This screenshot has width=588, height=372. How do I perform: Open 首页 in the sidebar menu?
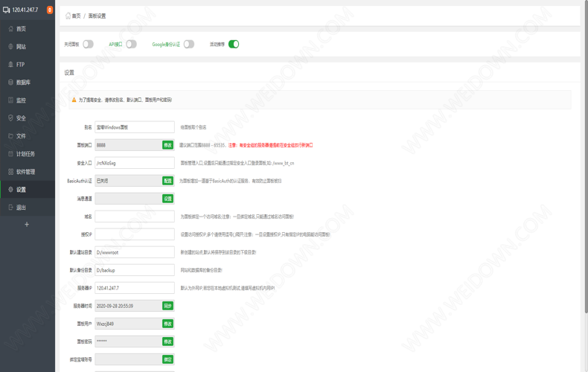point(28,29)
